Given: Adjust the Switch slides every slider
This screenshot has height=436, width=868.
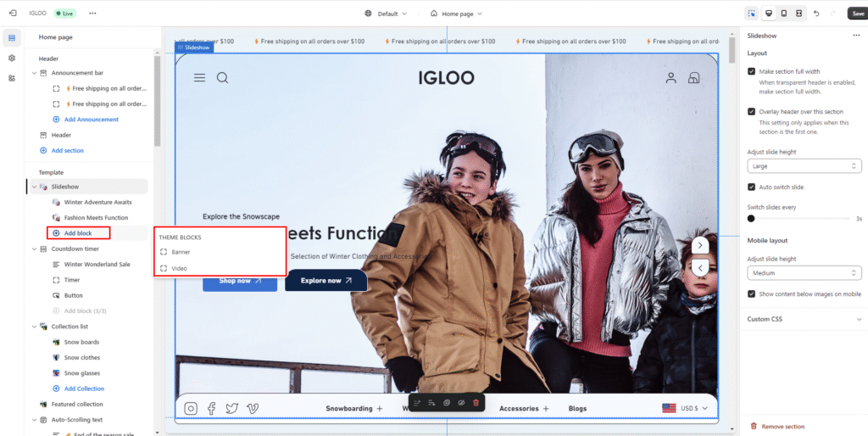Looking at the screenshot, I should click(x=751, y=219).
